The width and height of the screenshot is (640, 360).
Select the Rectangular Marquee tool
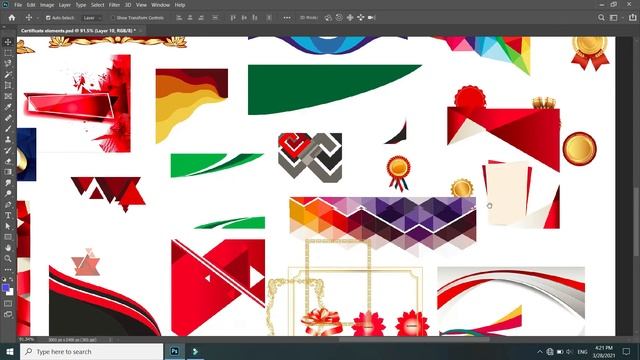point(8,53)
